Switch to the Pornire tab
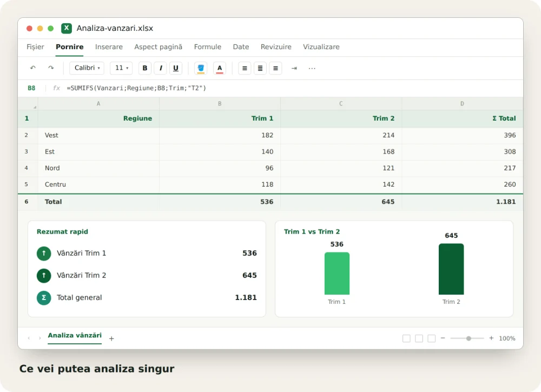Screen dimensions: 541x392 70,47
